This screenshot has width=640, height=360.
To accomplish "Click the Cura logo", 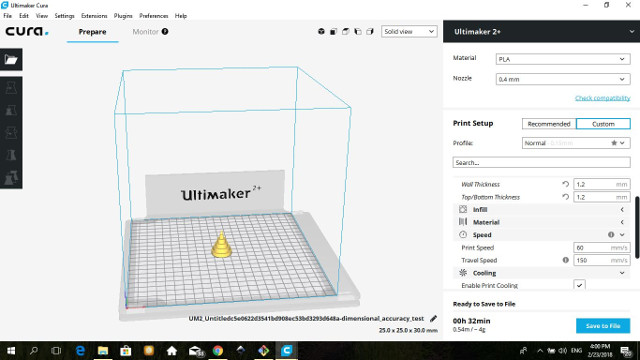I will (27, 31).
